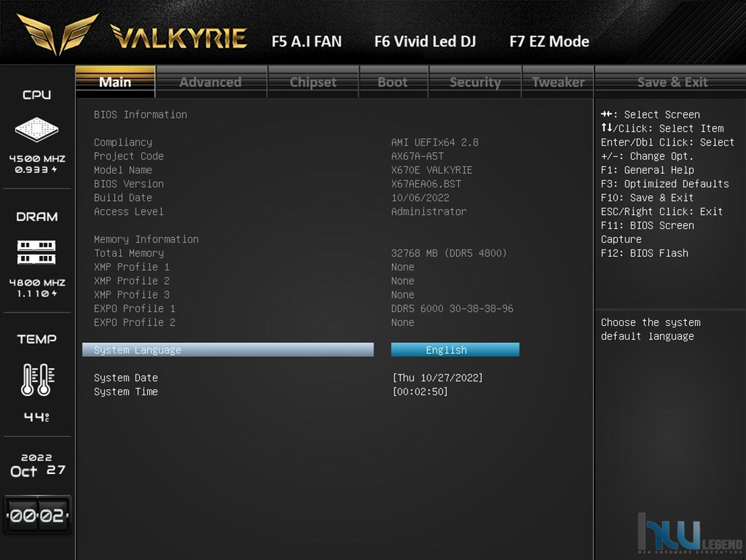The width and height of the screenshot is (746, 560).
Task: Select the System Time label
Action: (126, 391)
